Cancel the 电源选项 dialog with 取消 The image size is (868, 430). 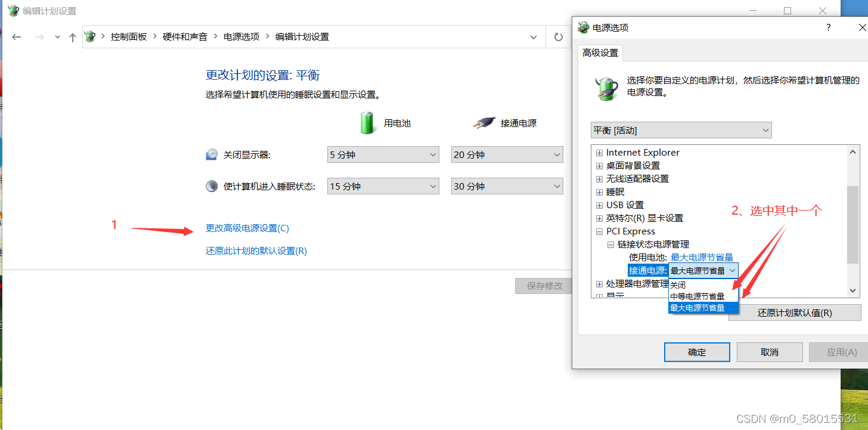click(x=770, y=352)
